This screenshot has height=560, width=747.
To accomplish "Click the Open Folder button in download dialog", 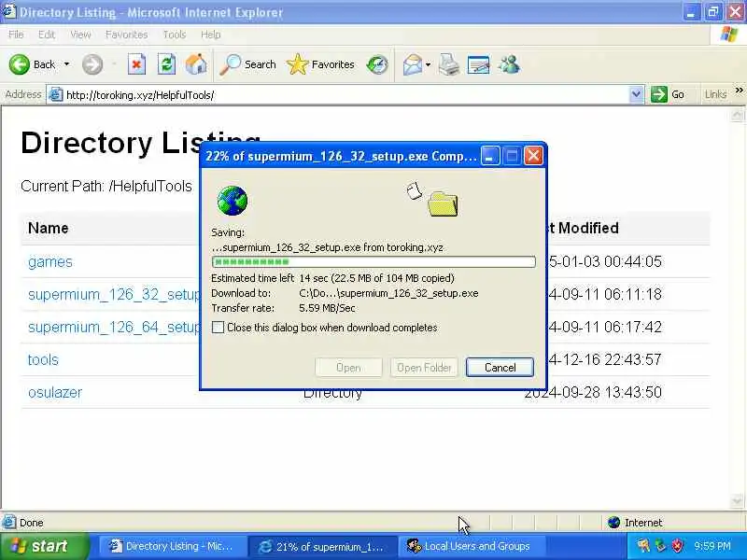I will 424,367.
